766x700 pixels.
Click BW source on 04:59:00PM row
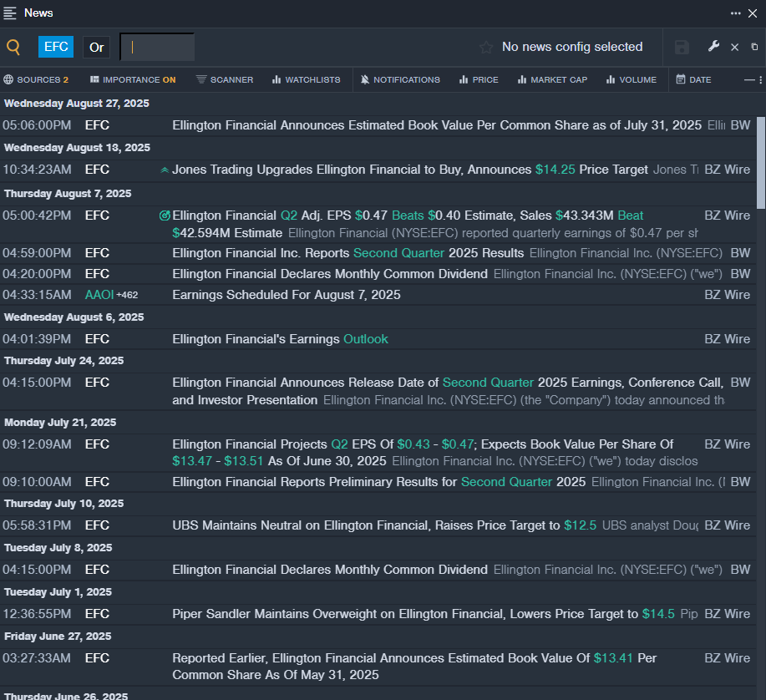tap(740, 253)
